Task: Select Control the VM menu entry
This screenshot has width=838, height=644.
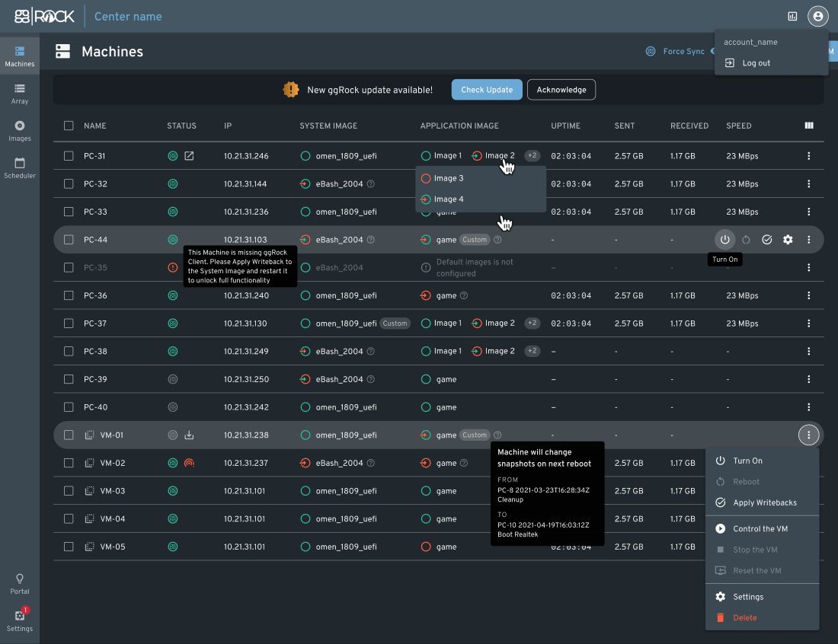Action: [762, 528]
